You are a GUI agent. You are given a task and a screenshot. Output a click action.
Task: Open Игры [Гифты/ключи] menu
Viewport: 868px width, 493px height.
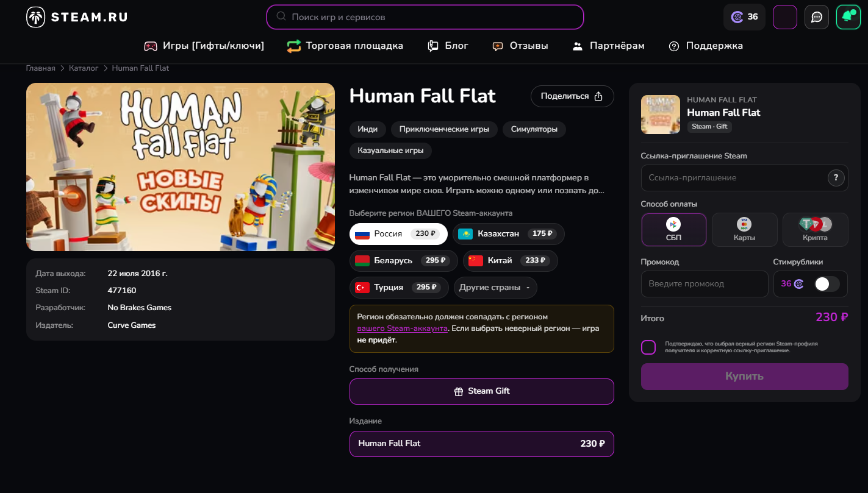[204, 46]
